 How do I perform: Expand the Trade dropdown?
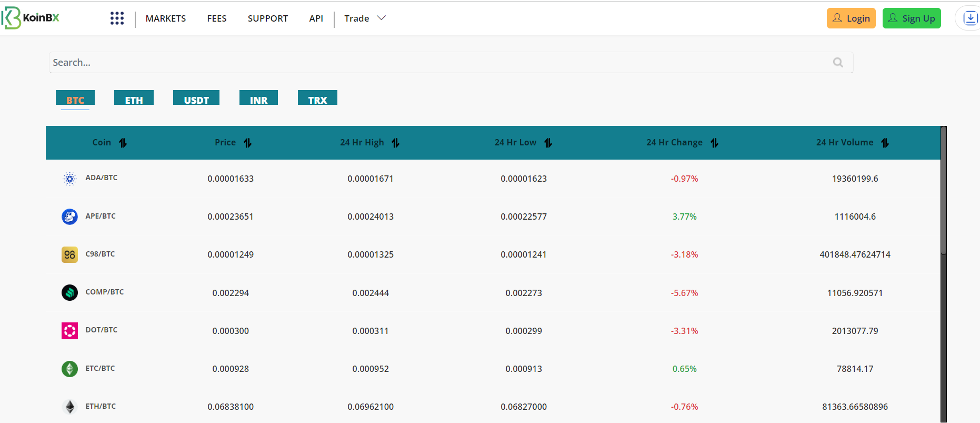pos(365,18)
